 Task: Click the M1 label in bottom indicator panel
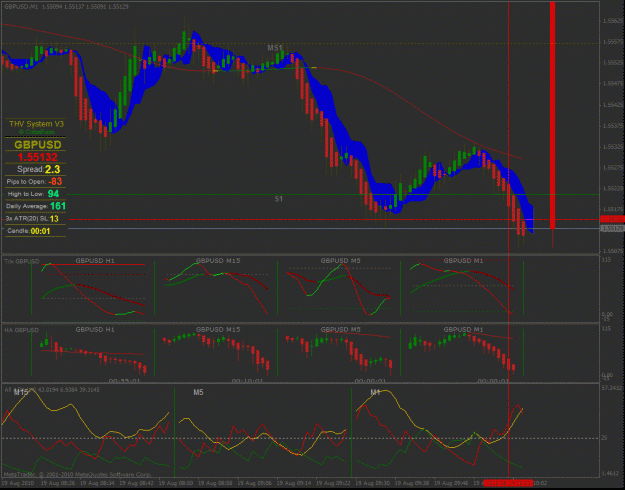tap(375, 392)
